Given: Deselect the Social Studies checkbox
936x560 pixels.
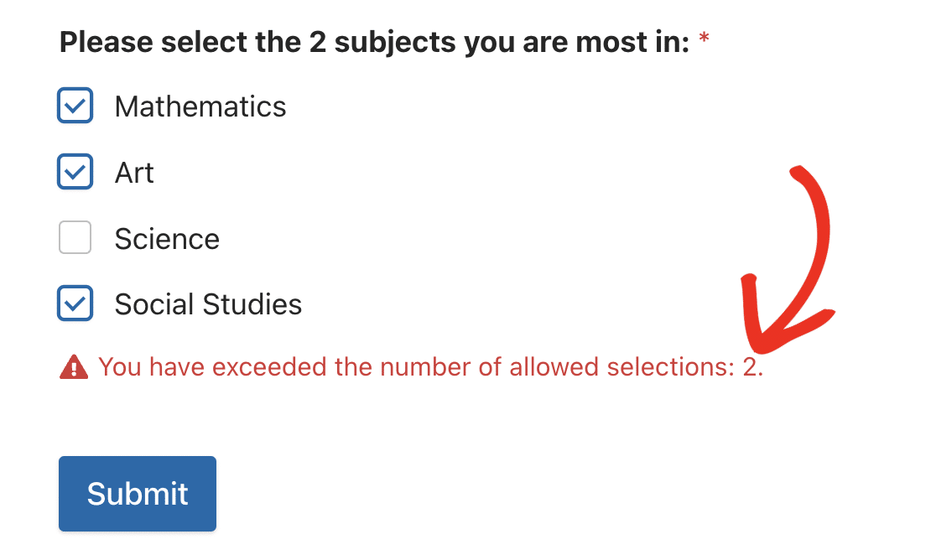Looking at the screenshot, I should click(75, 303).
